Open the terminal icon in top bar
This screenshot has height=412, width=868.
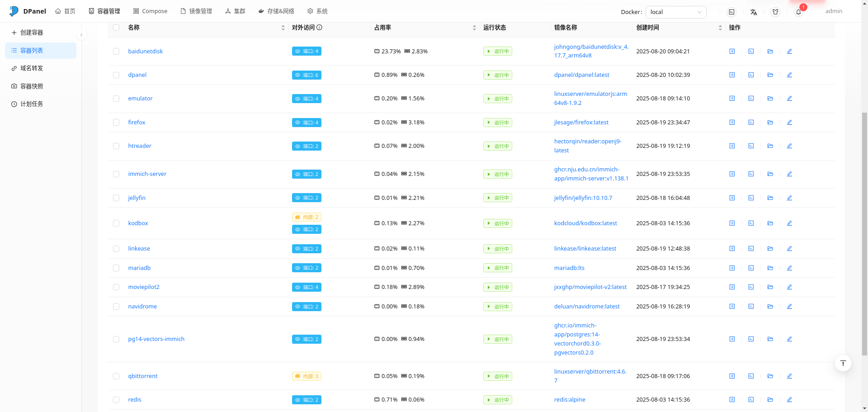[731, 12]
